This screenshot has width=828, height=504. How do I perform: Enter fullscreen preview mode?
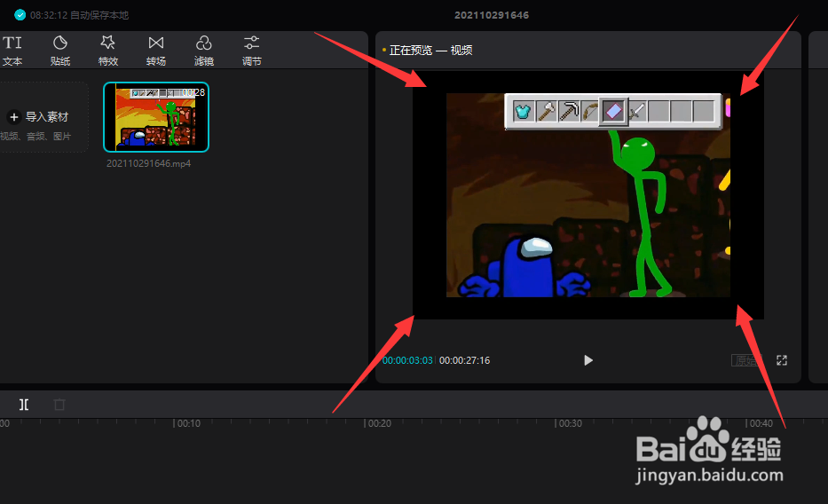[x=782, y=360]
